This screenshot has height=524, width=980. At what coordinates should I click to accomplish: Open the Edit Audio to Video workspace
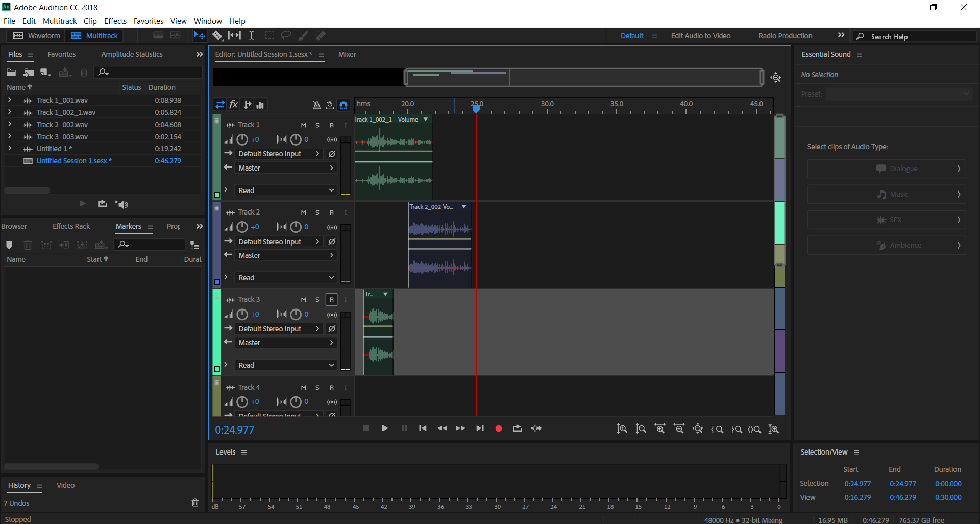700,35
